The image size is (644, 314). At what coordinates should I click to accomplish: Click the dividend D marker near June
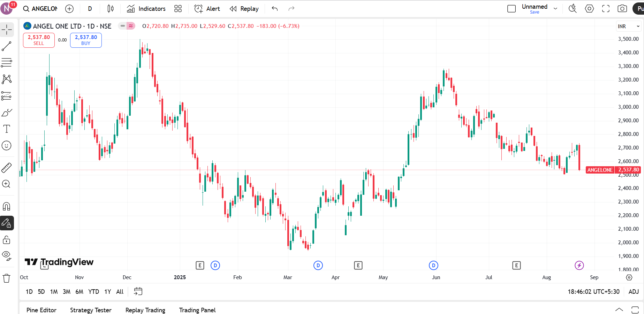(433, 266)
